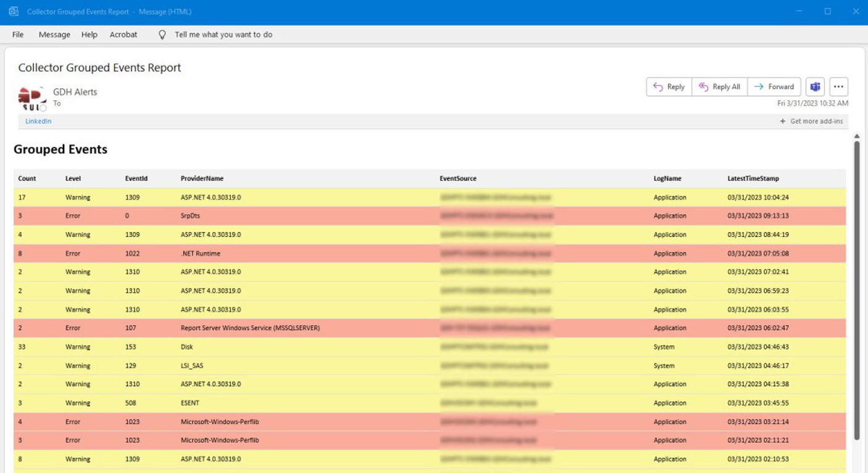Click timestamp 03/31/2023 03:21:14
The height and width of the screenshot is (473, 868).
(x=758, y=422)
